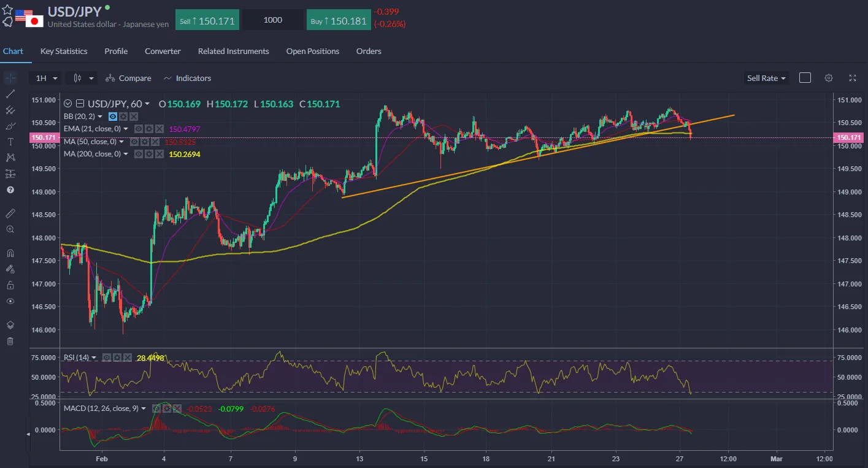Toggle hide all drawings eye icon
This screenshot has height=468, width=868.
pos(10,301)
